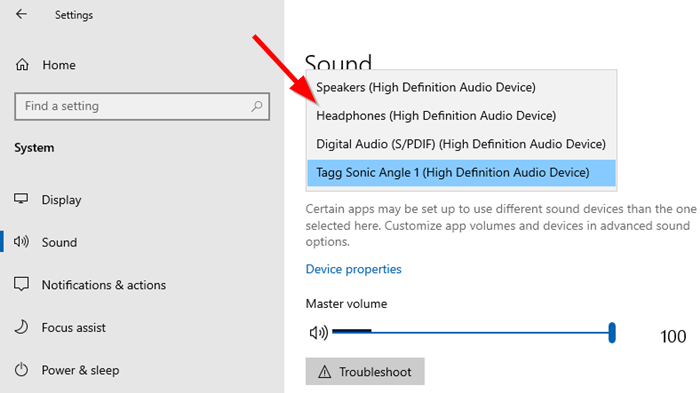The image size is (700, 393).
Task: Click the Power & sleep icon
Action: (x=21, y=370)
